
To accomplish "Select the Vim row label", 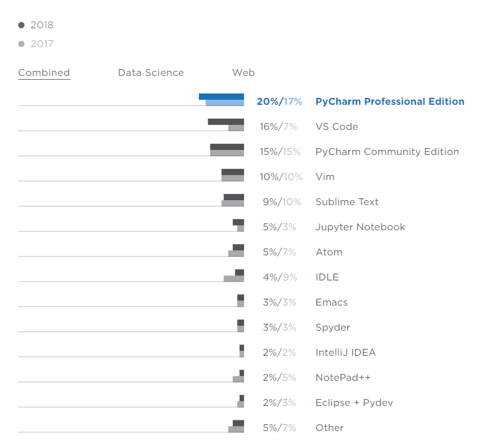I will pyautogui.click(x=325, y=177).
